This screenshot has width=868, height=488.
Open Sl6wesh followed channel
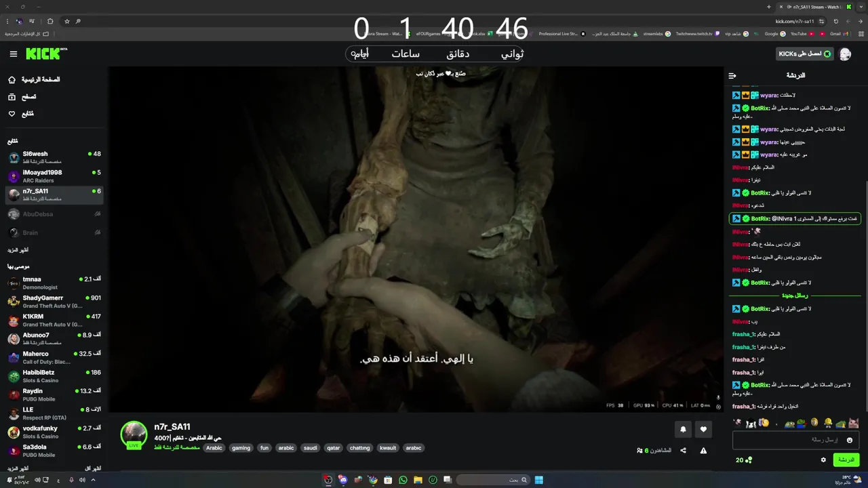point(54,157)
